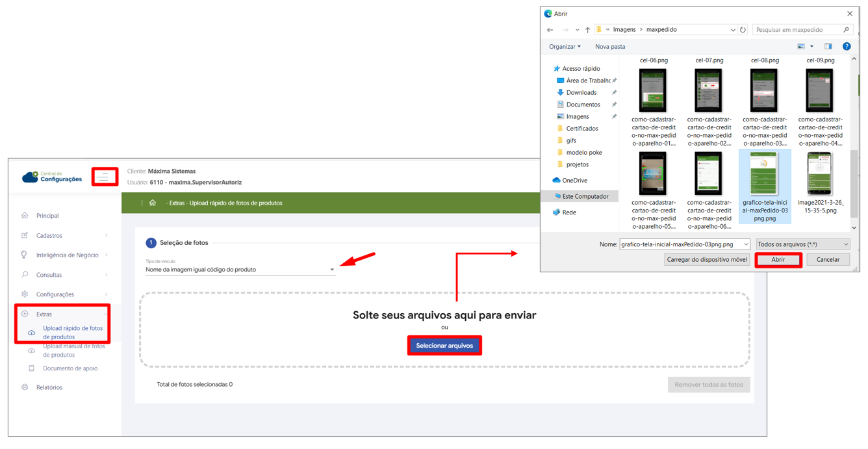This screenshot has width=868, height=449.
Task: Select Documentos in the navigation tree
Action: (x=583, y=105)
